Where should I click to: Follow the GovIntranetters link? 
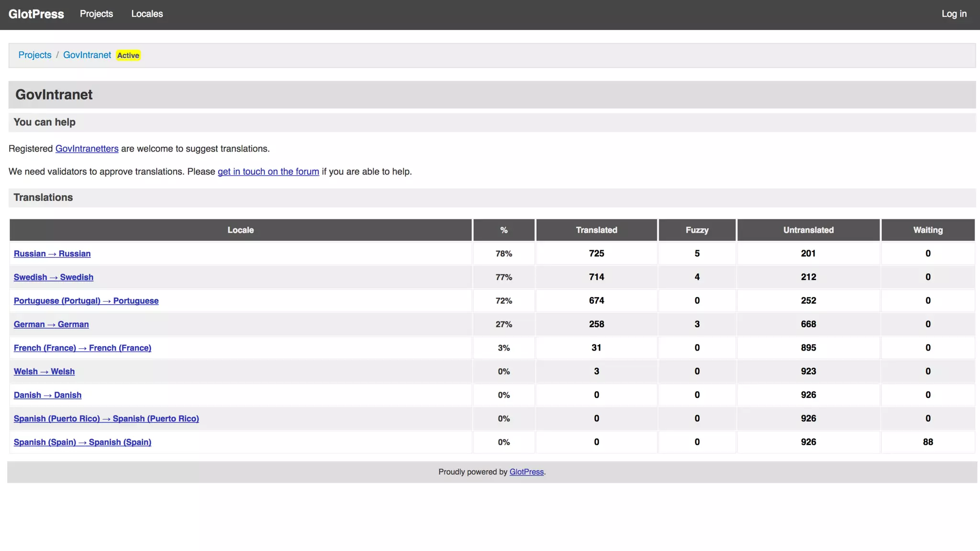[87, 149]
